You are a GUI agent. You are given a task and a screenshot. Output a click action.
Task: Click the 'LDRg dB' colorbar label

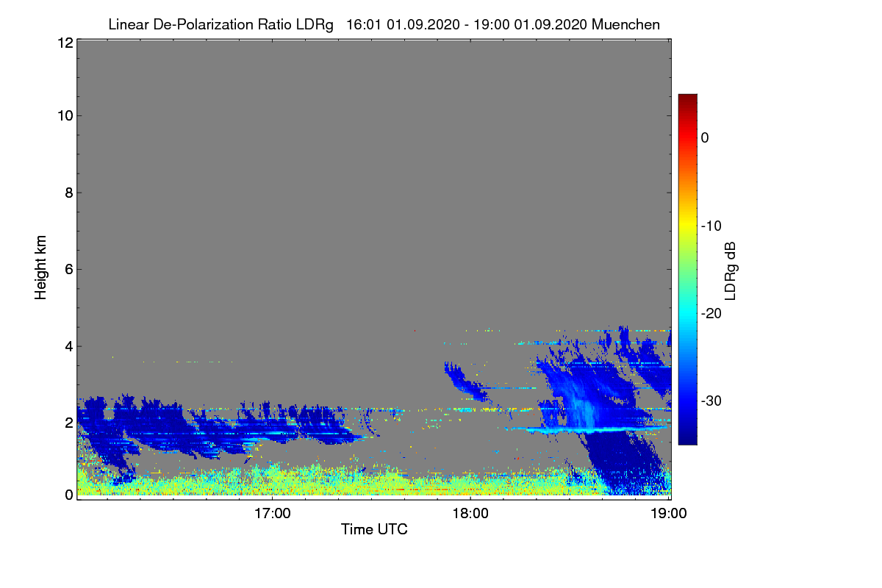click(730, 270)
